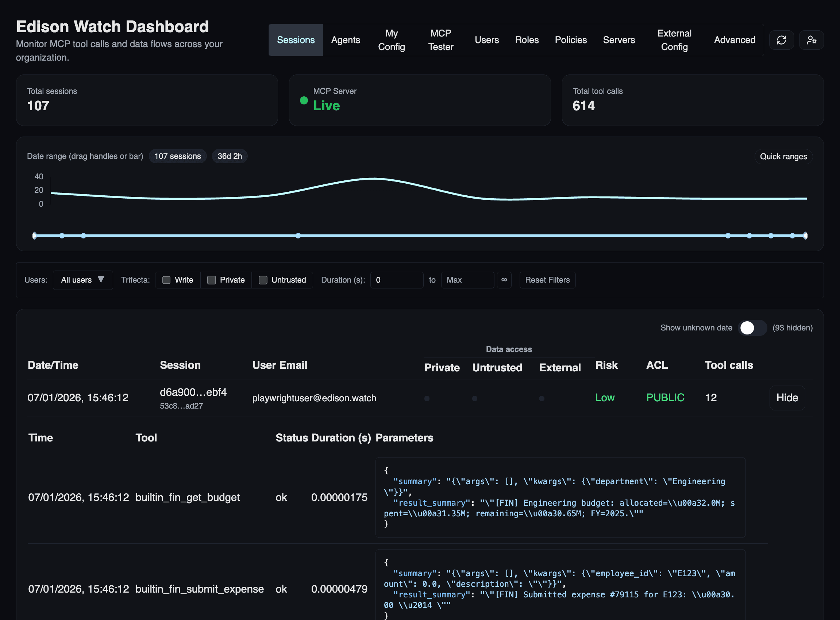Screen dimensions: 840x620
Task: Enable the Write trifecta checkbox
Action: 166,280
